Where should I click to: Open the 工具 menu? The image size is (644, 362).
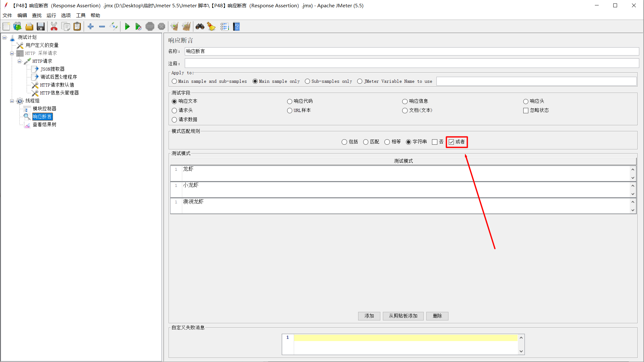click(x=81, y=16)
